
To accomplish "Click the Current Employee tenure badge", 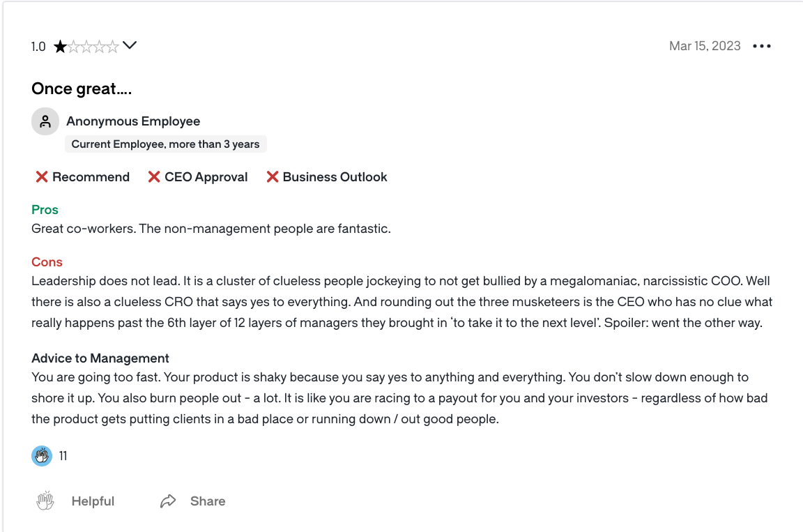I will (165, 144).
